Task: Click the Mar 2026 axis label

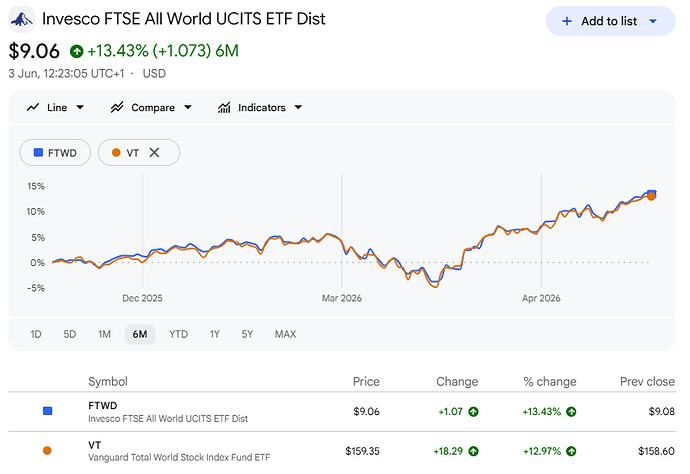Action: click(341, 298)
